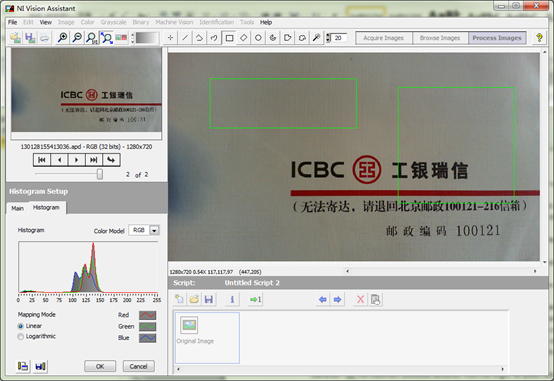The height and width of the screenshot is (381, 554).
Task: Select the Rectangle ROI tool
Action: pyautogui.click(x=229, y=38)
